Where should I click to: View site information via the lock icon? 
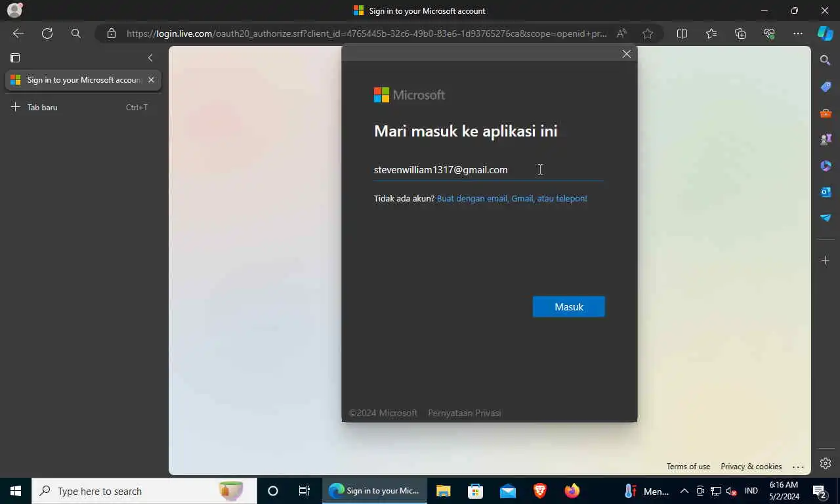(112, 33)
